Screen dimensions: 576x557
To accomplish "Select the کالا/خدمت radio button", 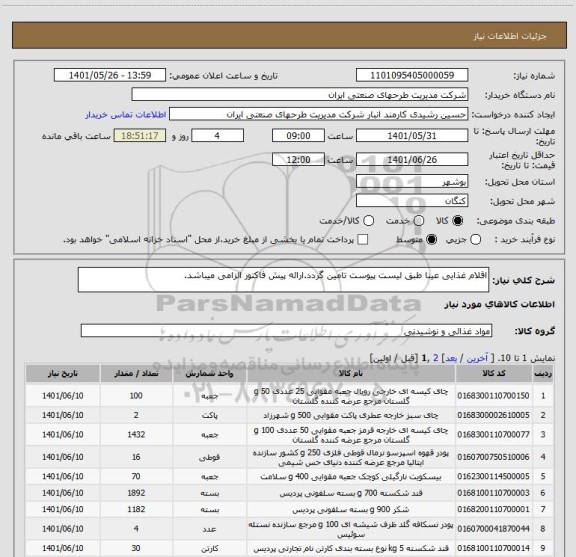I will coord(368,221).
